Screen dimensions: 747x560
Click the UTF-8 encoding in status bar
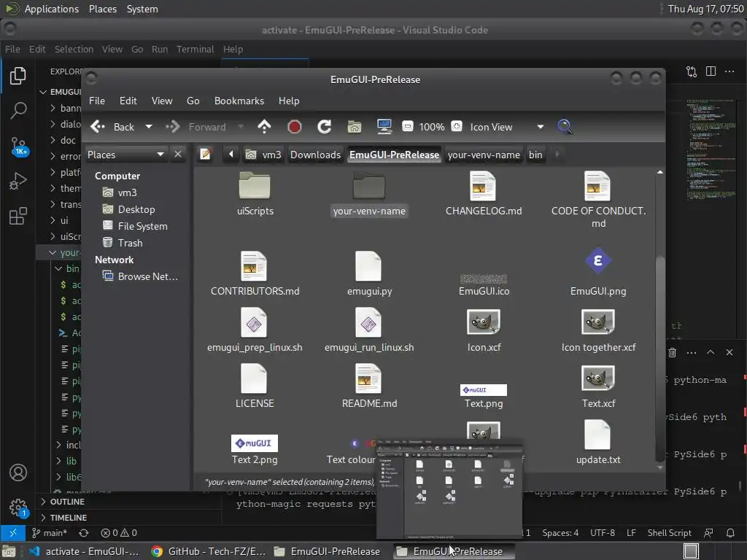(x=602, y=533)
